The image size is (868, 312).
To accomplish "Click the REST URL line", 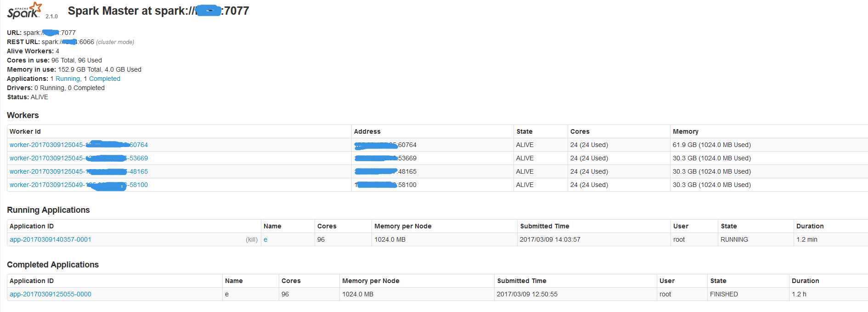I will pyautogui.click(x=70, y=42).
